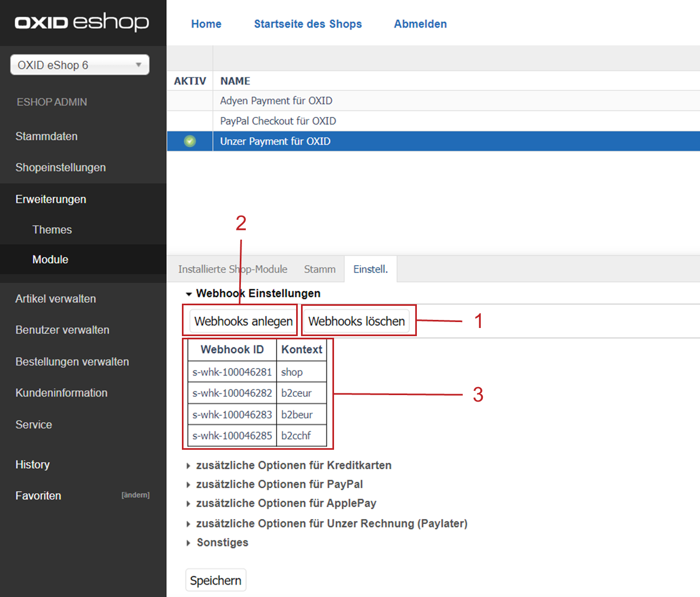
Task: Open Service in the sidebar
Action: 34,425
